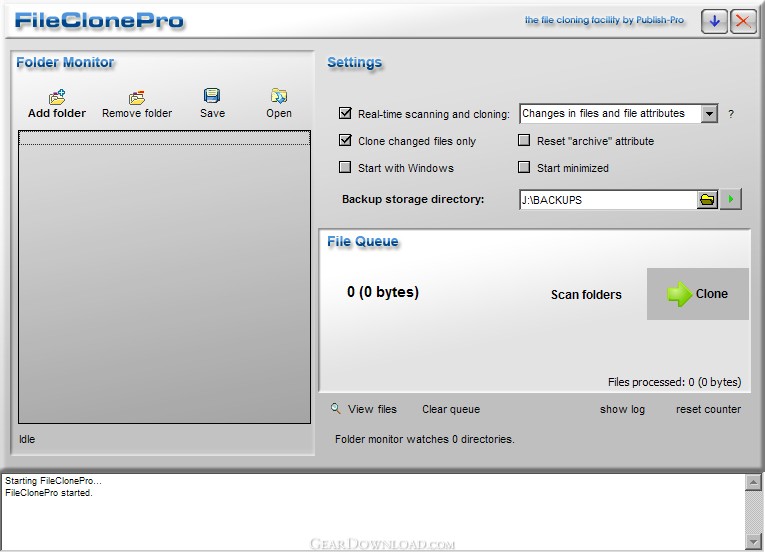Screen dimensions: 765x552
Task: Click the Remove folder label
Action: point(137,113)
